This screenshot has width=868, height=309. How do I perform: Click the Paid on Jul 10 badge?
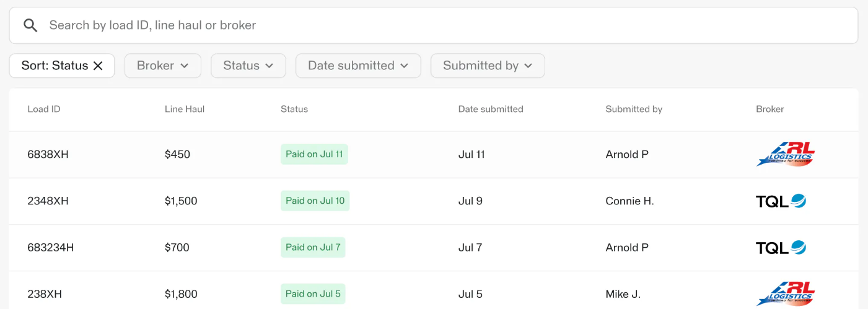pyautogui.click(x=315, y=201)
